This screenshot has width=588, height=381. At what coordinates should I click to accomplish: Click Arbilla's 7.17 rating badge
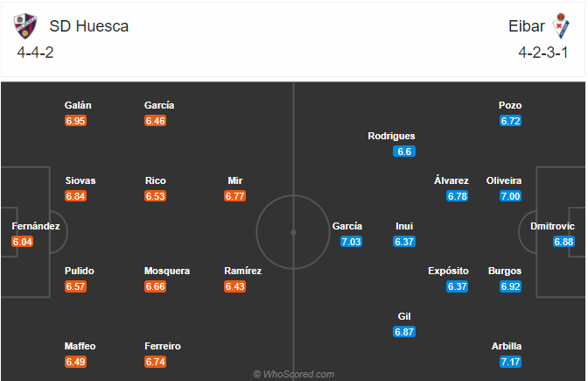[x=510, y=362]
